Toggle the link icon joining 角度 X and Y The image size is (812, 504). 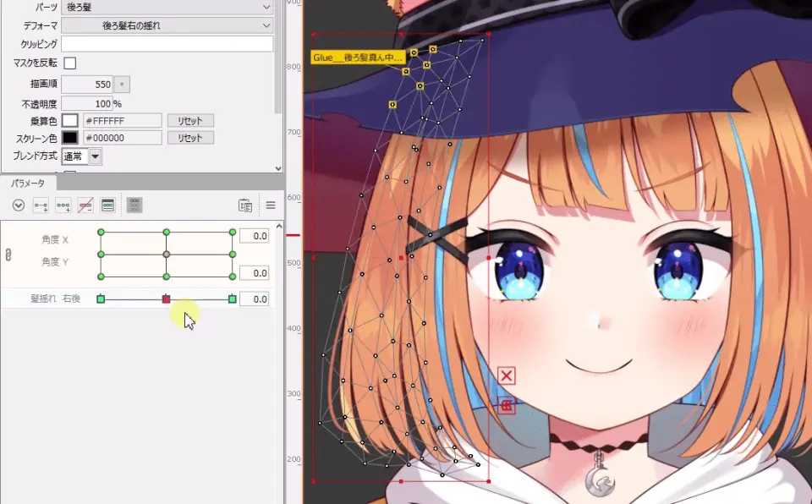(x=8, y=255)
